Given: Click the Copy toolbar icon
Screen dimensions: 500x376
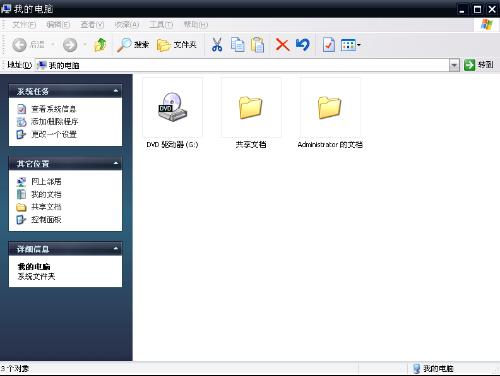Looking at the screenshot, I should click(x=237, y=45).
